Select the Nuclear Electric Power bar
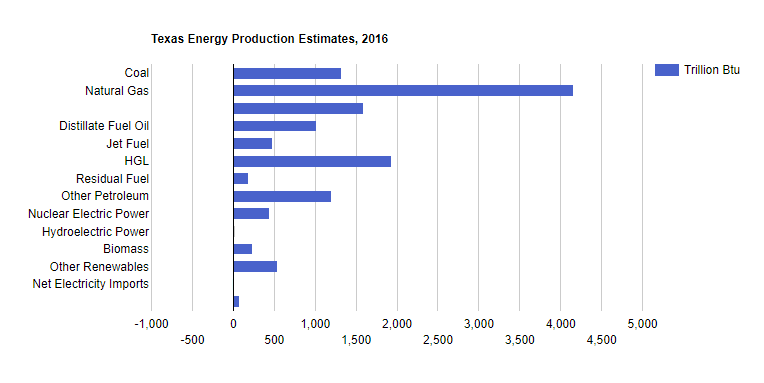The height and width of the screenshot is (383, 764). click(251, 213)
